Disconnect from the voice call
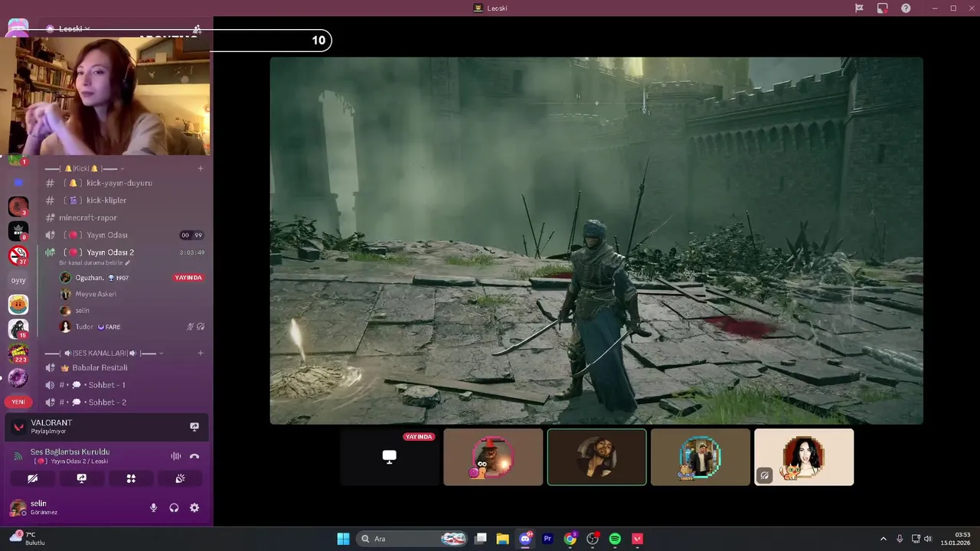Viewport: 980px width, 551px height. [194, 456]
